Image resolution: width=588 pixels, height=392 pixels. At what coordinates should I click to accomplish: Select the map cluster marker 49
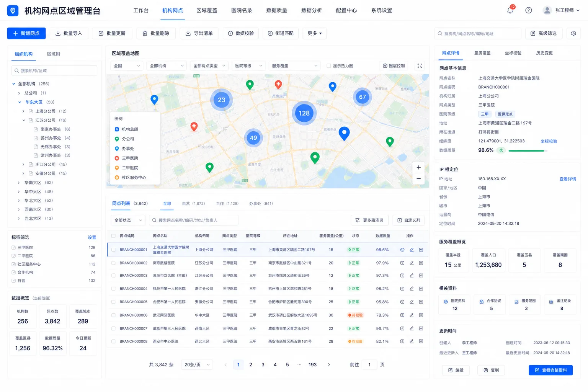click(x=253, y=138)
